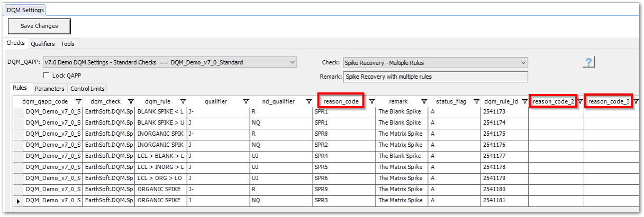This screenshot has height=217, width=644.
Task: Open the Control Limits sub-tab
Action: pos(87,89)
